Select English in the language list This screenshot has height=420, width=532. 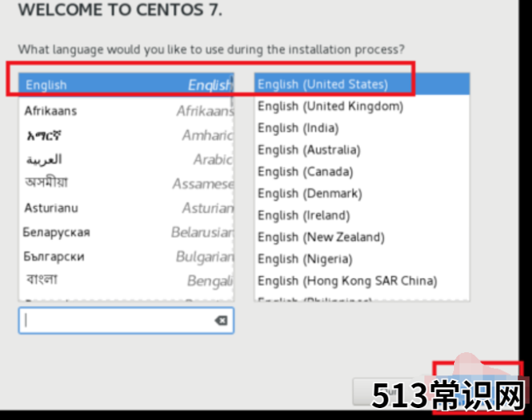coord(126,85)
